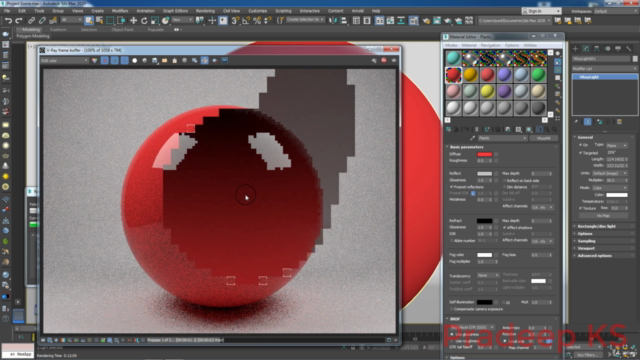Toggle the Compensate camera exposure checkbox
Viewport: 640px width, 360px height.
coord(451,309)
